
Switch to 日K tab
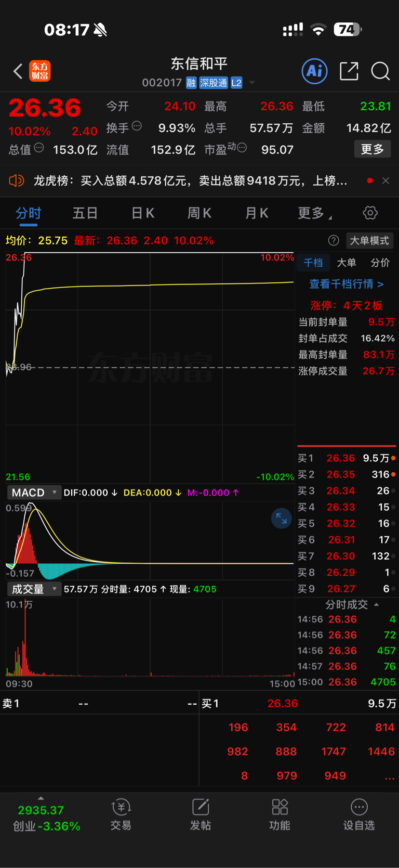pyautogui.click(x=142, y=213)
